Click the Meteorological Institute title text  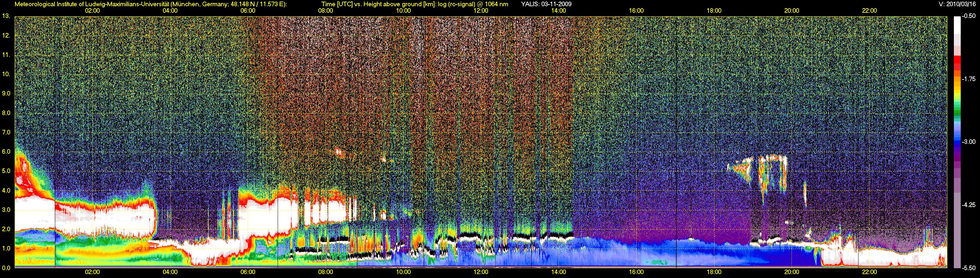coord(151,4)
